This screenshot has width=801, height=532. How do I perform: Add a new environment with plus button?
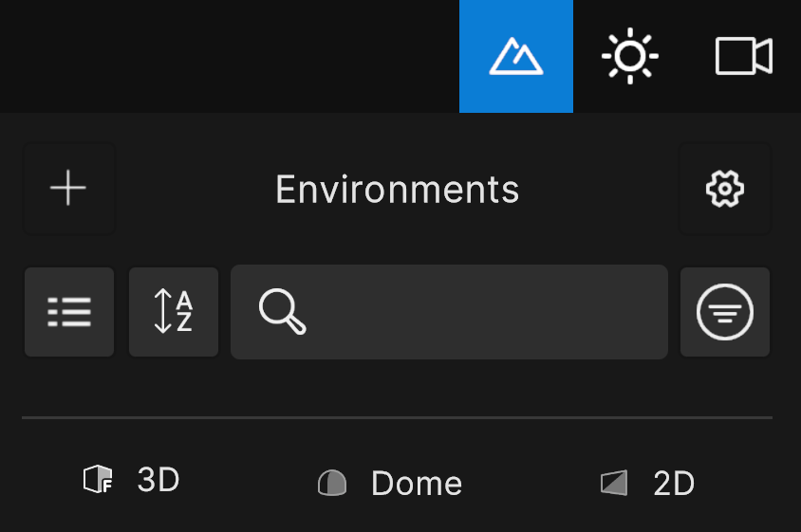(x=68, y=189)
